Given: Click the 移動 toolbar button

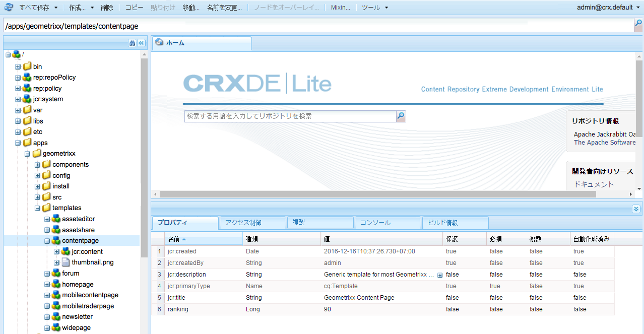Looking at the screenshot, I should 191,8.
